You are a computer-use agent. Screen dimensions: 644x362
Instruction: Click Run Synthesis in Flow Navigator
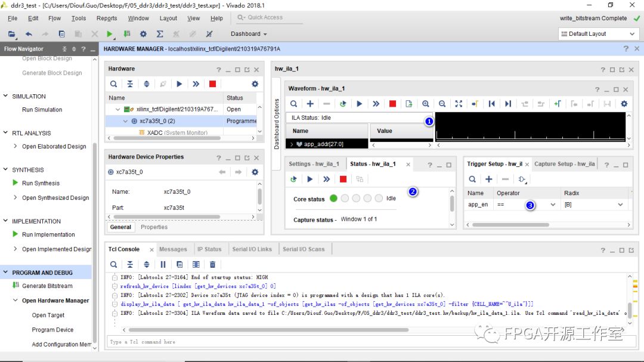coord(41,183)
